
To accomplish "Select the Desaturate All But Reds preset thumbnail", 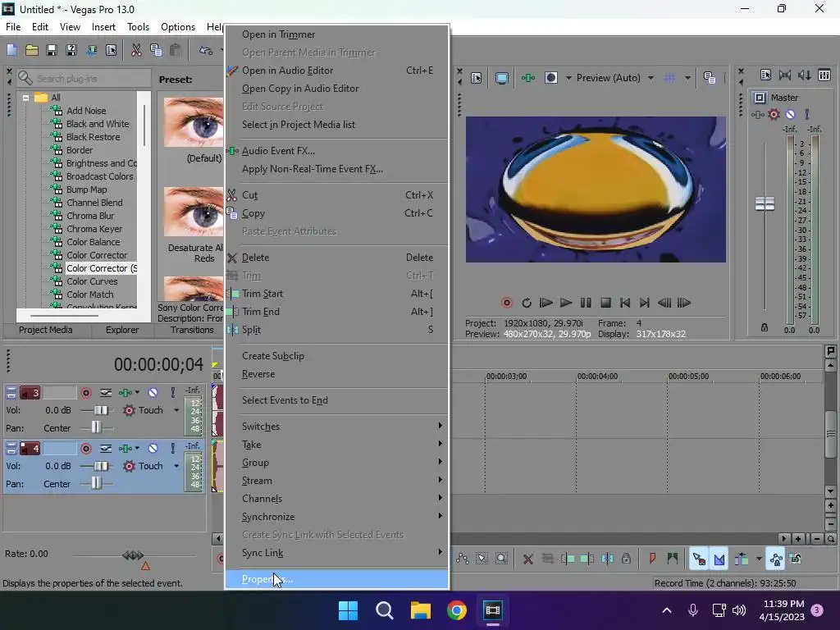I will [x=194, y=212].
